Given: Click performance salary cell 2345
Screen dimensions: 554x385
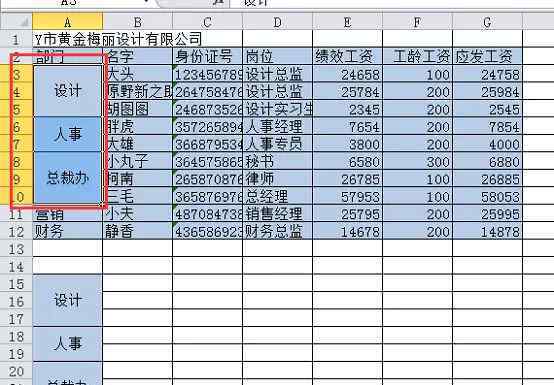Looking at the screenshot, I should pos(347,109).
